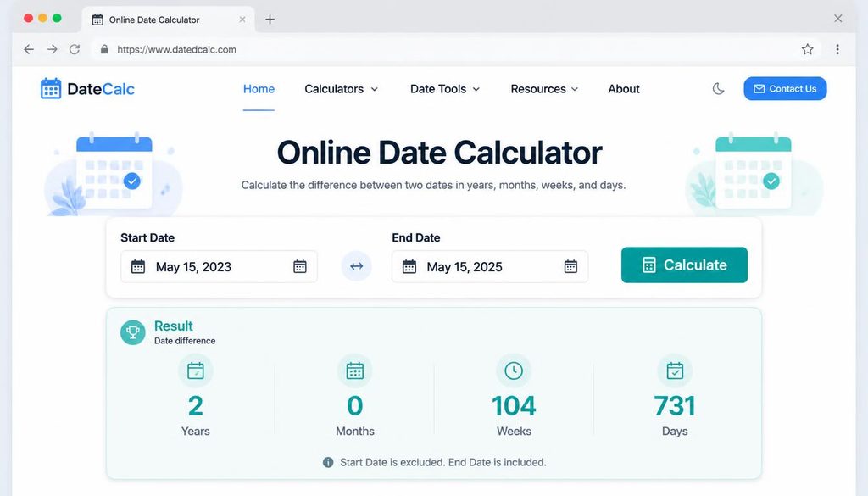Click the address bar URL datedcalc.com
This screenshot has width=868, height=496.
176,49
